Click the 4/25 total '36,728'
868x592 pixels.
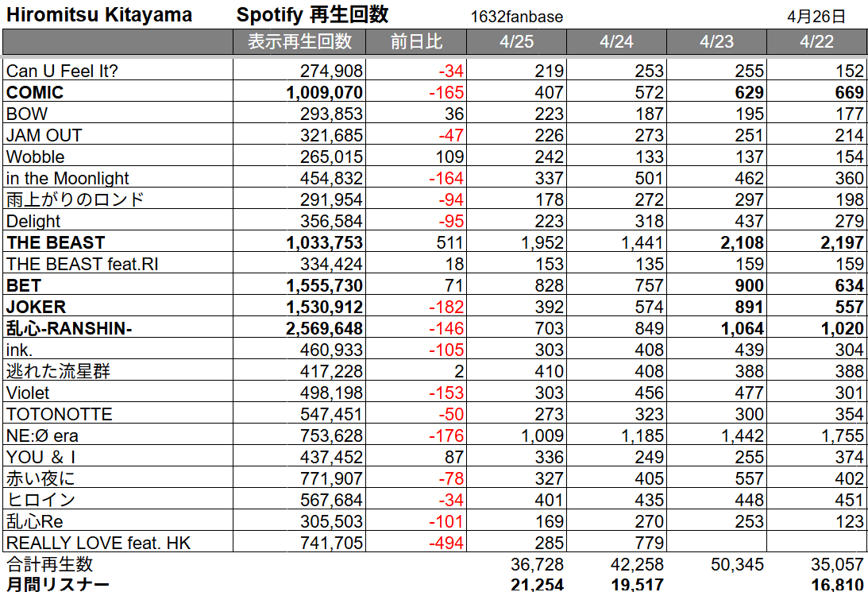click(x=537, y=564)
